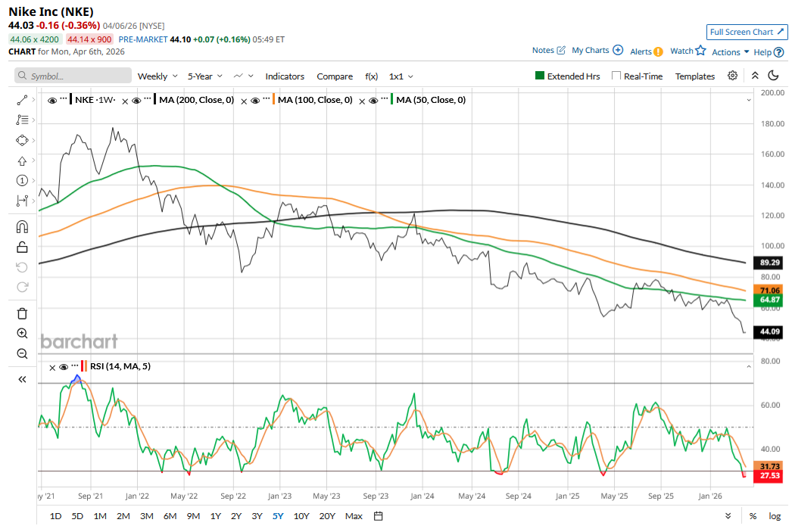The width and height of the screenshot is (798, 532).
Task: Expand the 5-Year period dropdown
Action: pyautogui.click(x=205, y=76)
